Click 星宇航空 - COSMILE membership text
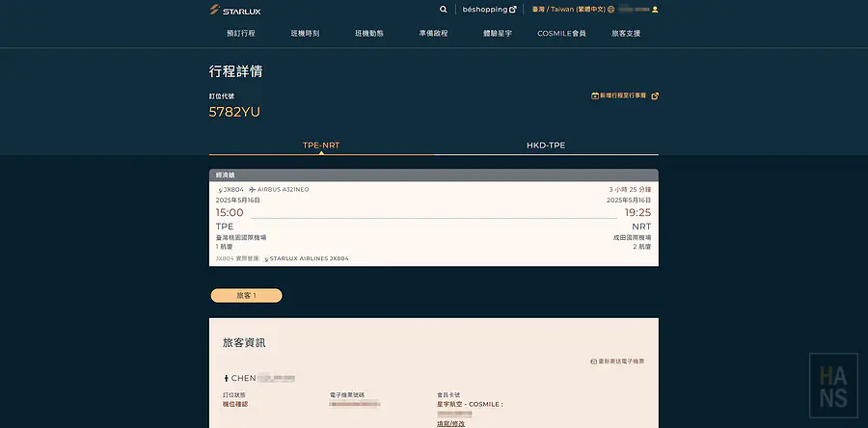Viewport: 868px width, 428px height. pyautogui.click(x=470, y=404)
